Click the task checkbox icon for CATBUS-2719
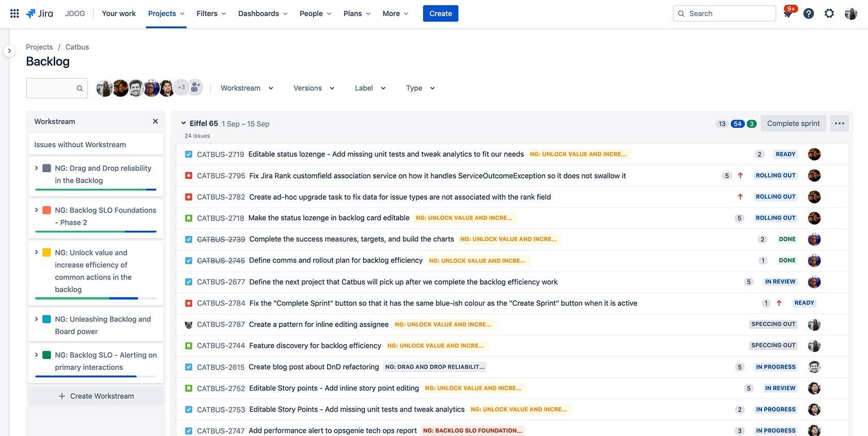The image size is (868, 436). 189,154
